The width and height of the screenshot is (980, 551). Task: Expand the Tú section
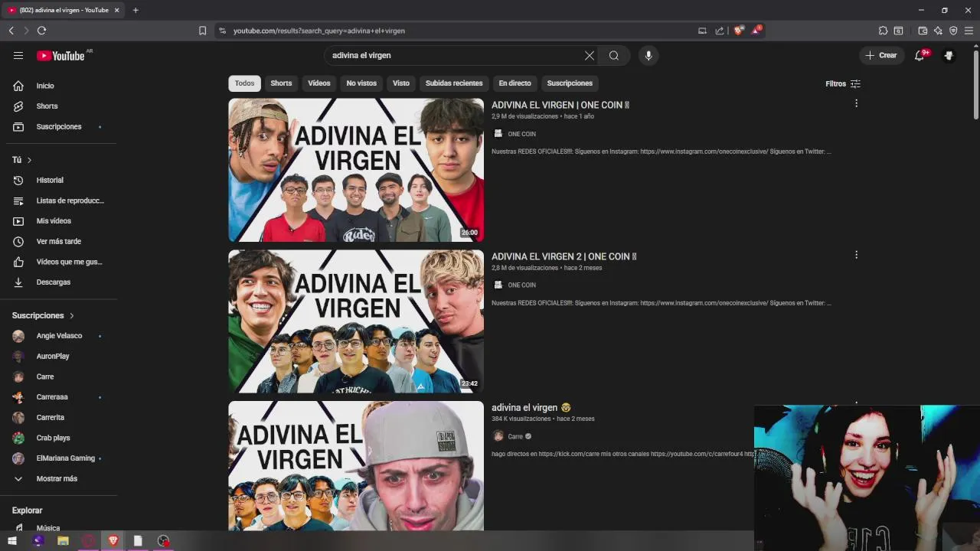(22, 160)
